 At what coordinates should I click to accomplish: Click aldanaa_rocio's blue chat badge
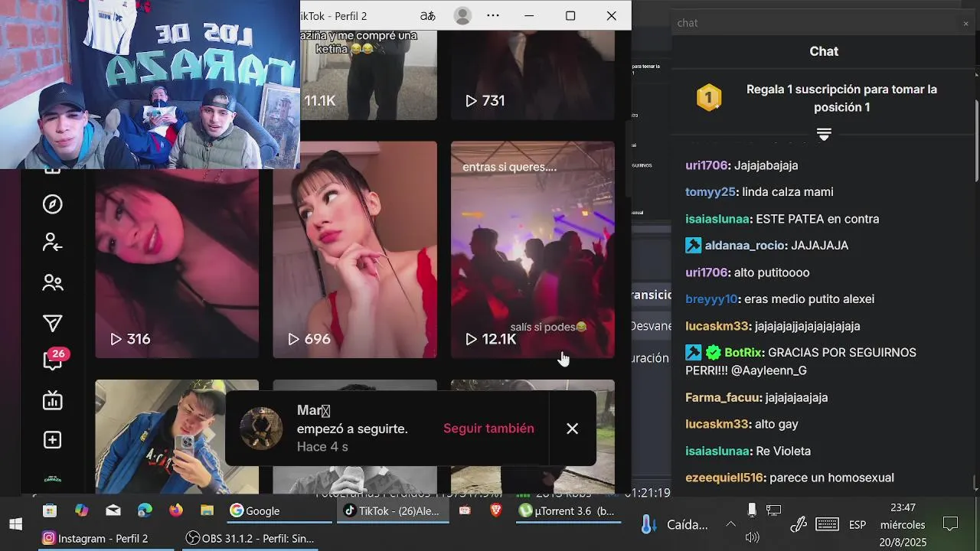coord(694,246)
